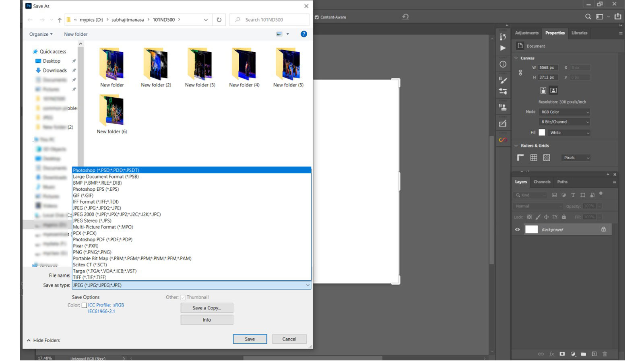Open the Actions panel play icon
Viewport: 644px width, 362px height.
click(x=503, y=48)
